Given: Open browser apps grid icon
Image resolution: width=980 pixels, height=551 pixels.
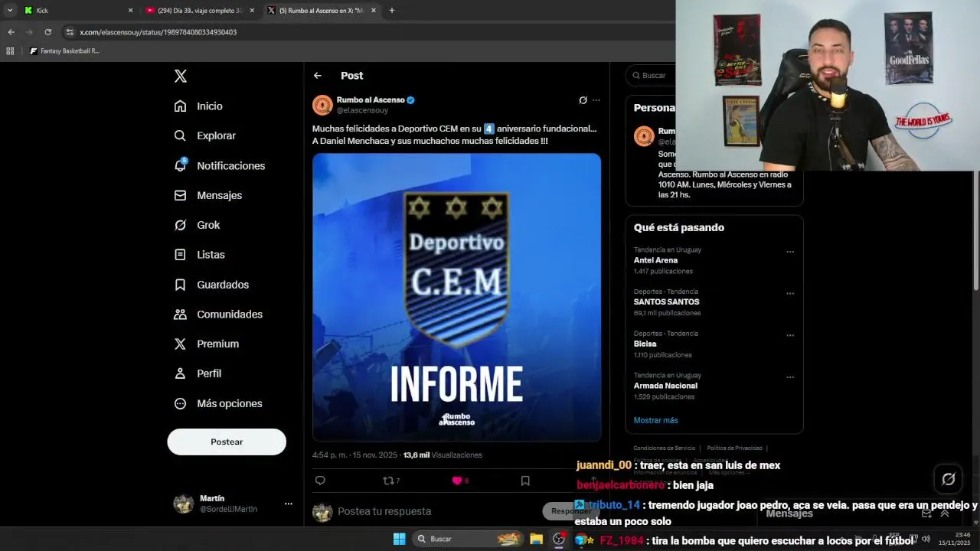Looking at the screenshot, I should [x=10, y=51].
